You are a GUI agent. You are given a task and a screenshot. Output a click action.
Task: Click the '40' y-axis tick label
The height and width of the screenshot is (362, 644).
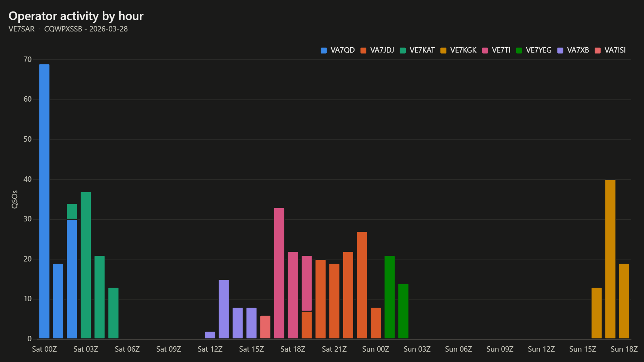point(28,179)
